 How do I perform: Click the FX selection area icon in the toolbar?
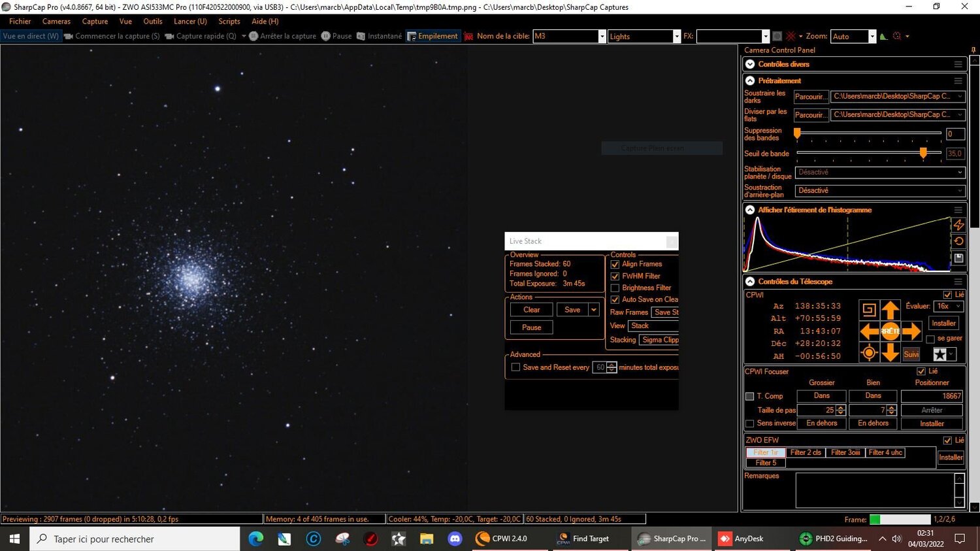click(777, 36)
